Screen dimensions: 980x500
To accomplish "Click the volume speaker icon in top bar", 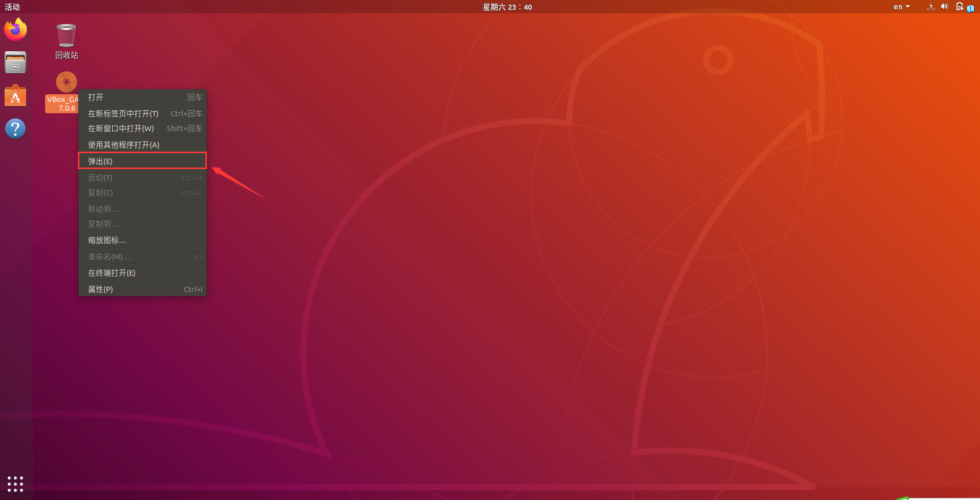I will 945,7.
